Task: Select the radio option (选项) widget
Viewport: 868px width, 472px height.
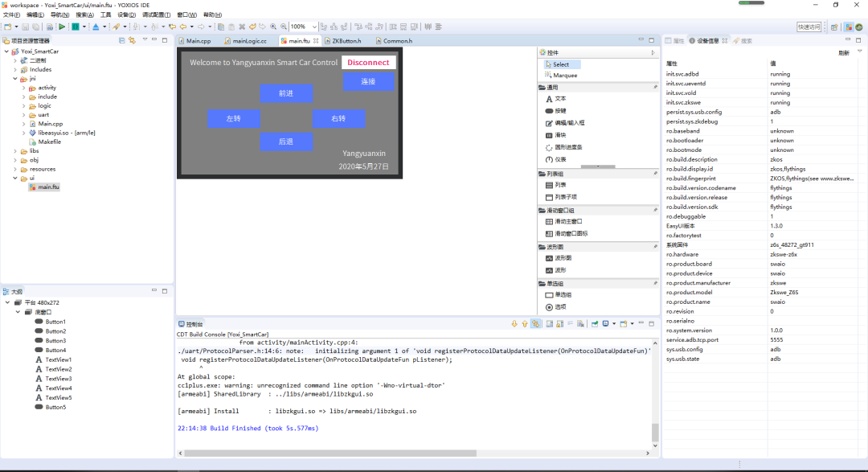Action: click(x=556, y=307)
